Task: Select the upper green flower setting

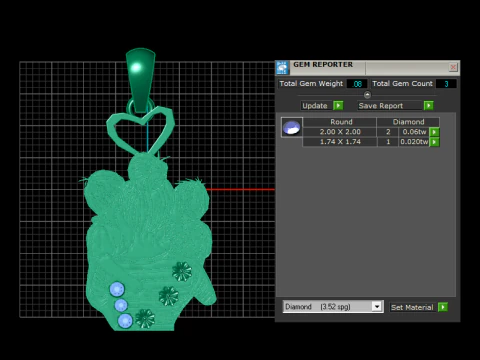Action: 182,271
